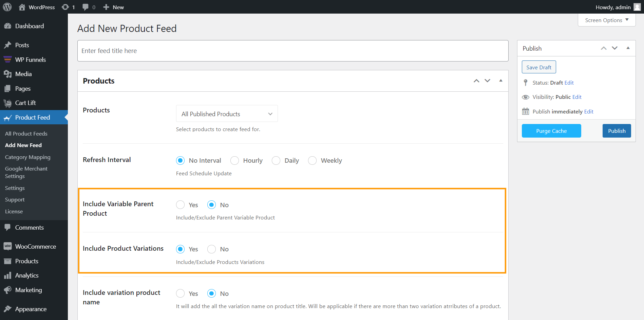The width and height of the screenshot is (644, 320).
Task: Click the Posts pin icon
Action: pyautogui.click(x=8, y=45)
